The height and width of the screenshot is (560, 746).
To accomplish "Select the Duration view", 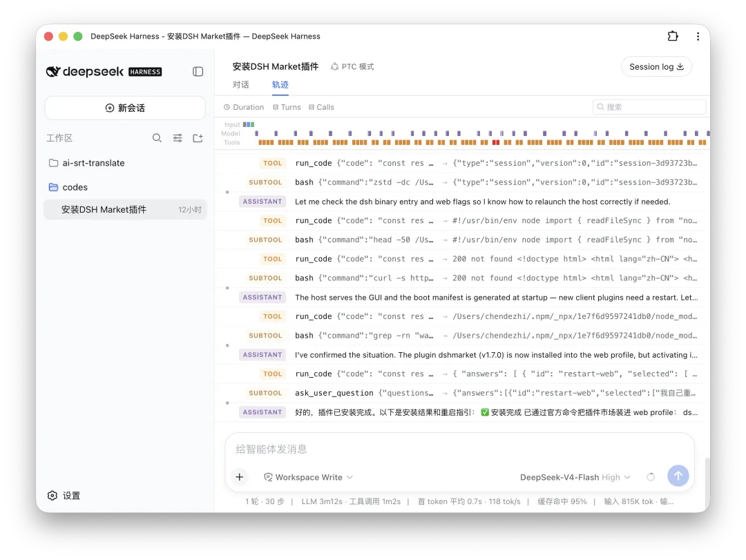I will [244, 107].
